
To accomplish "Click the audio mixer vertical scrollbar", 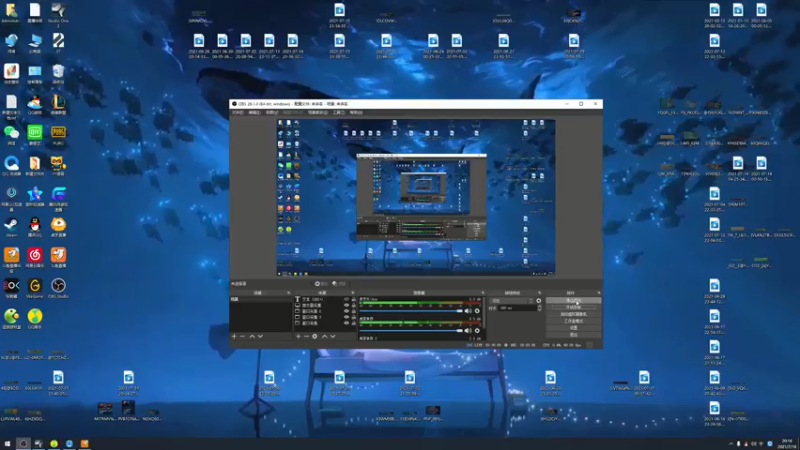I will click(484, 312).
